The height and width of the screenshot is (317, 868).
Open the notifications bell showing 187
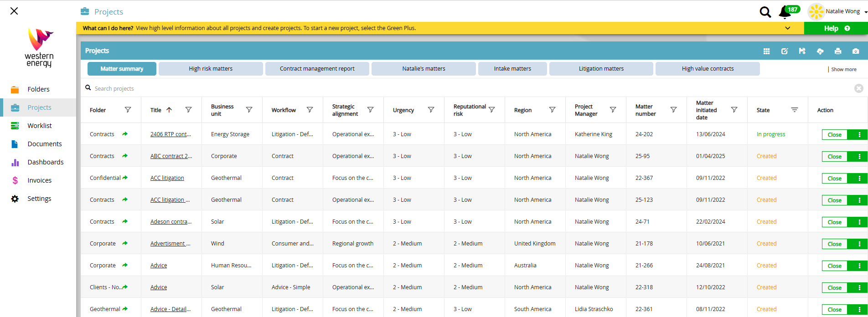[785, 12]
